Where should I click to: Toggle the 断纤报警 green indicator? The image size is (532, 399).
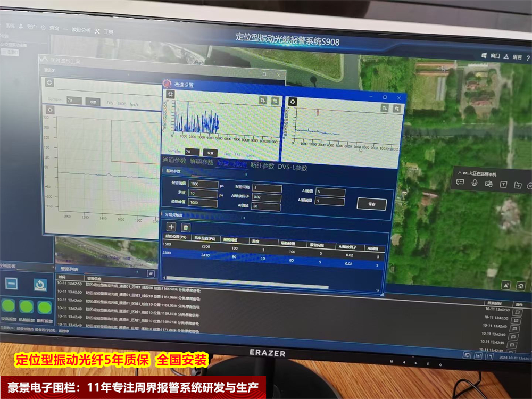44,307
